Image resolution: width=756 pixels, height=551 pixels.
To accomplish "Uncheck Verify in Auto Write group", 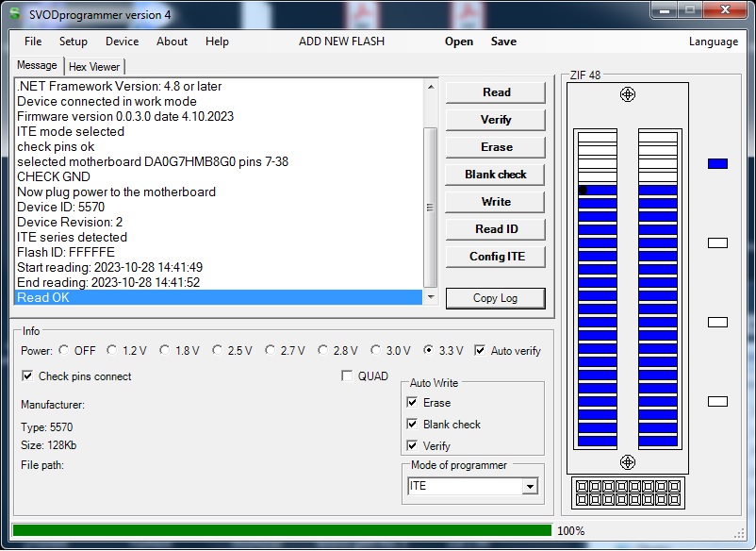I will (x=412, y=445).
